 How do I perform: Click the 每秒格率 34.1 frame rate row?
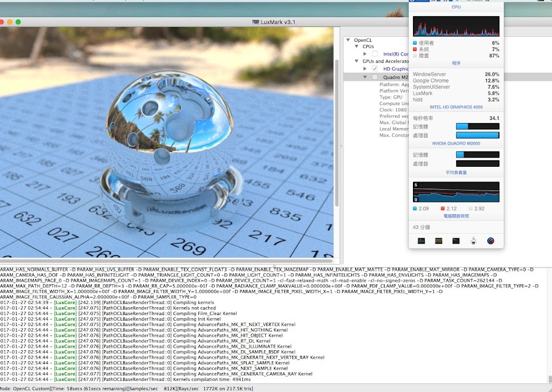456,118
